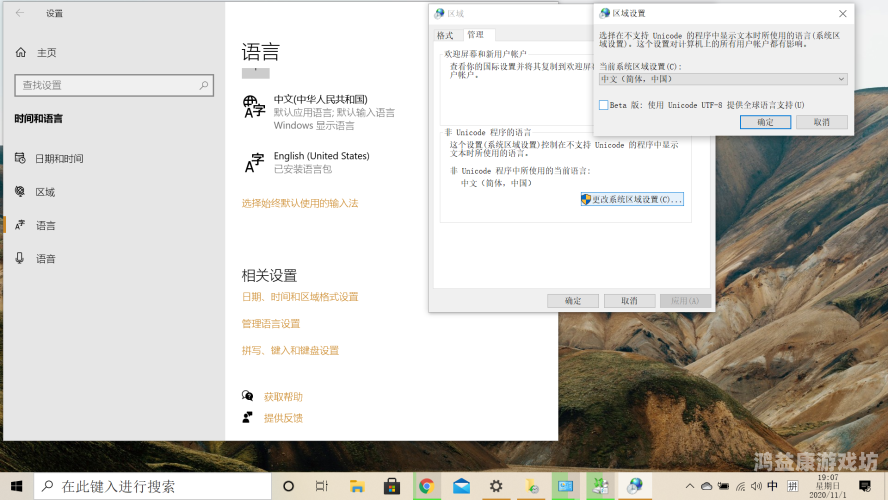This screenshot has height=500, width=888.
Task: Click the 获取帮助 chat icon
Action: pos(247,396)
